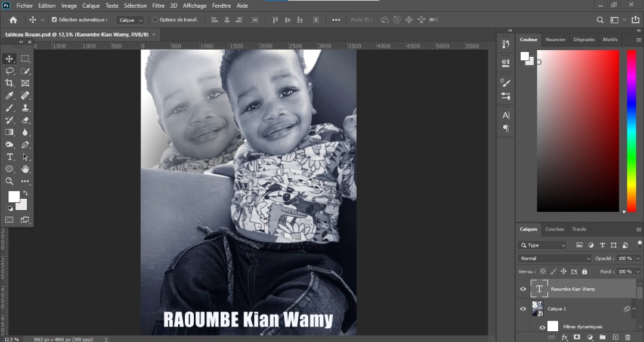Image resolution: width=644 pixels, height=342 pixels.
Task: Select the Eyedropper tool
Action: pos(10,95)
